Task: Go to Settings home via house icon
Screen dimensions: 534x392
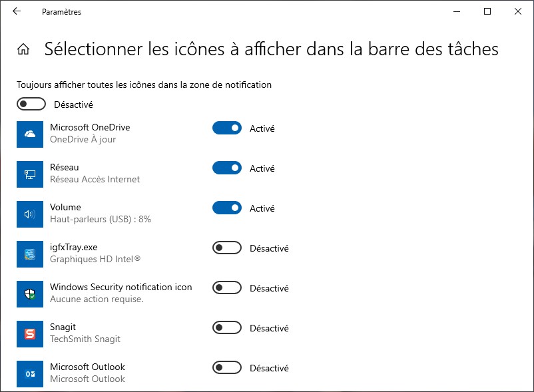Action: 23,49
